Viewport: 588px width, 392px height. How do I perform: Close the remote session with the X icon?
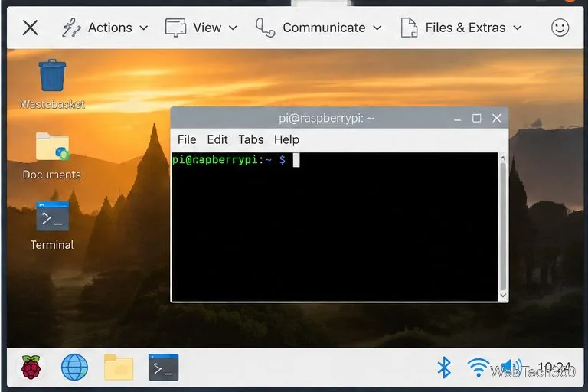pyautogui.click(x=30, y=28)
